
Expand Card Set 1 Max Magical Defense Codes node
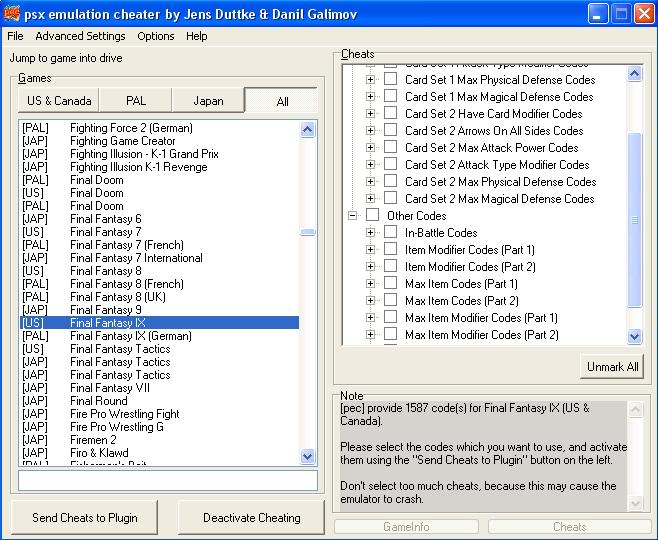(370, 97)
